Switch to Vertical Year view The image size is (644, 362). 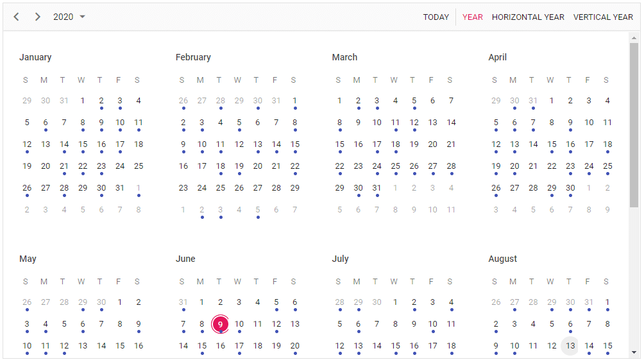603,17
